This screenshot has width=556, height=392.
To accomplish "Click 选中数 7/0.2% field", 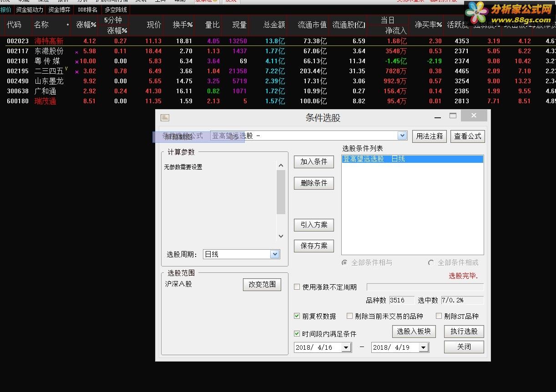I will pyautogui.click(x=462, y=300).
